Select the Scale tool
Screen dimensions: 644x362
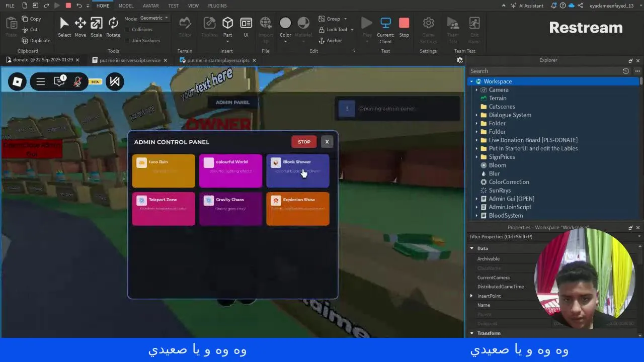96,27
